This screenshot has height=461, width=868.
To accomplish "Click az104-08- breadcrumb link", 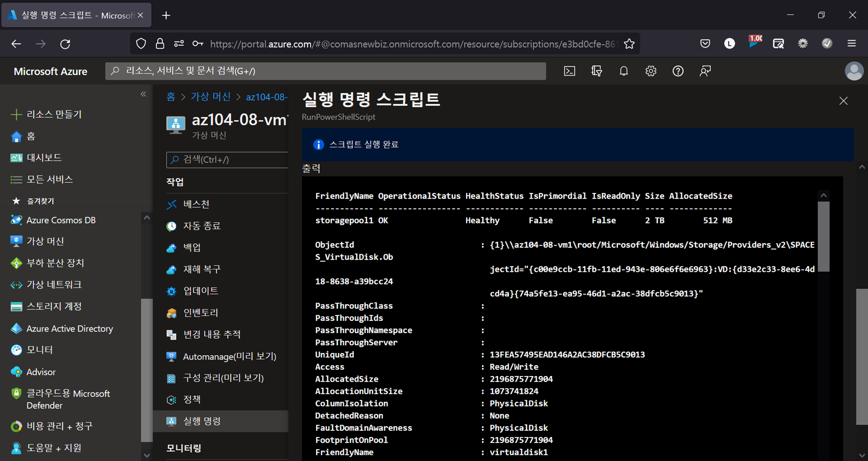I will 266,97.
